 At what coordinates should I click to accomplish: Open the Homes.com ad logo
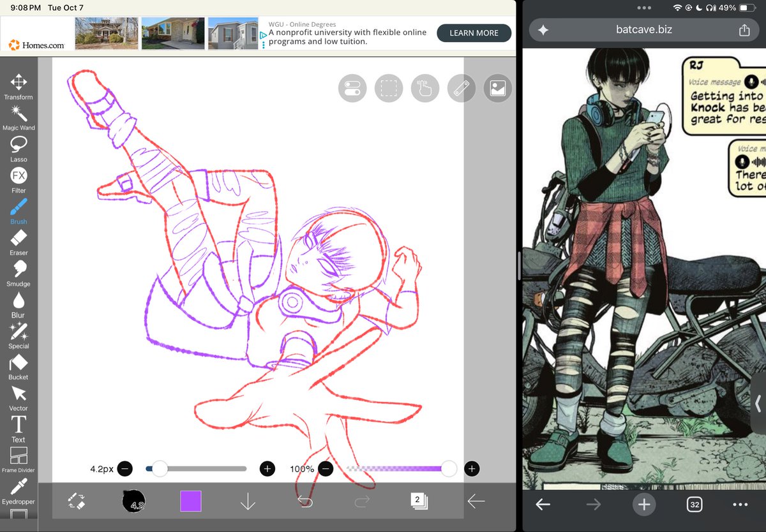[36, 45]
